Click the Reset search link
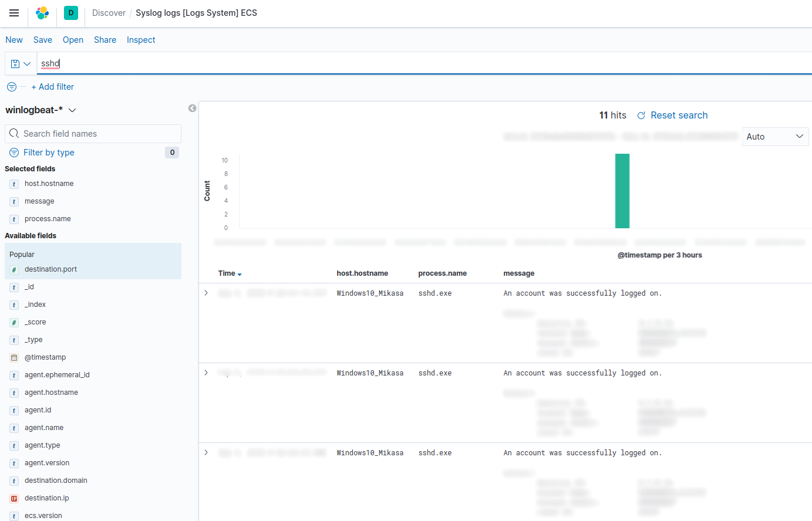This screenshot has height=521, width=812. 679,116
